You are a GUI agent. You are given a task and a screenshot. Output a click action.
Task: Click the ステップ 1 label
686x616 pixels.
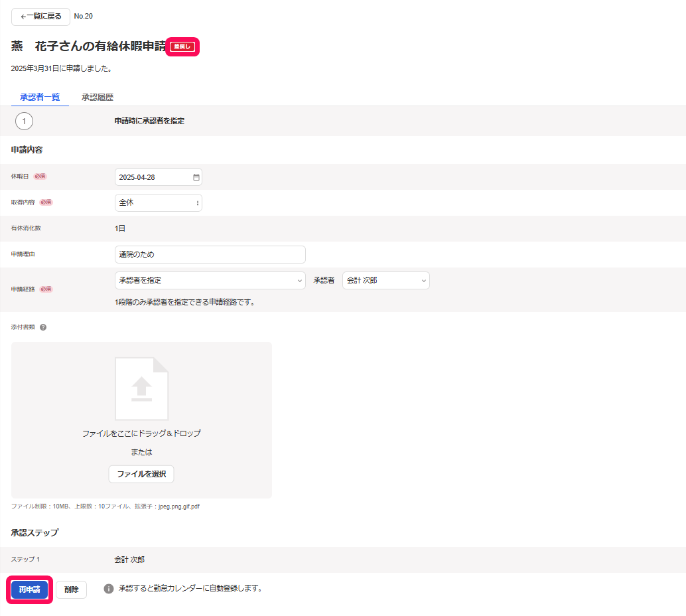point(25,560)
